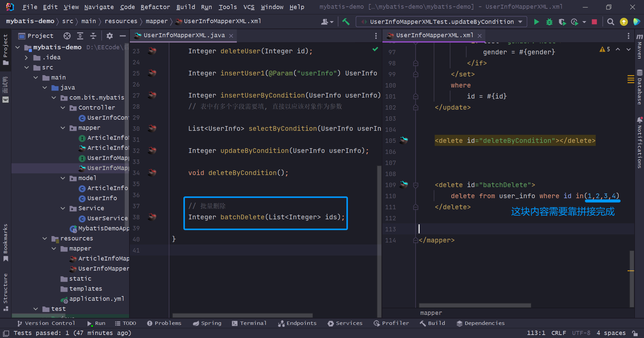Image resolution: width=644 pixels, height=338 pixels.
Task: Toggle tool window bars at bottom-left corner
Action: point(6,333)
